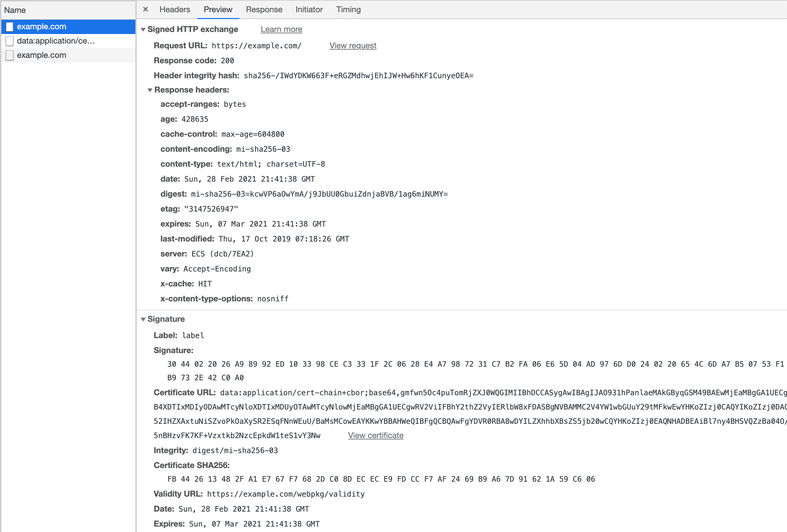Click Learn more link for Signed HTTP exchange
Viewport: 787px width, 532px height.
[x=281, y=29]
